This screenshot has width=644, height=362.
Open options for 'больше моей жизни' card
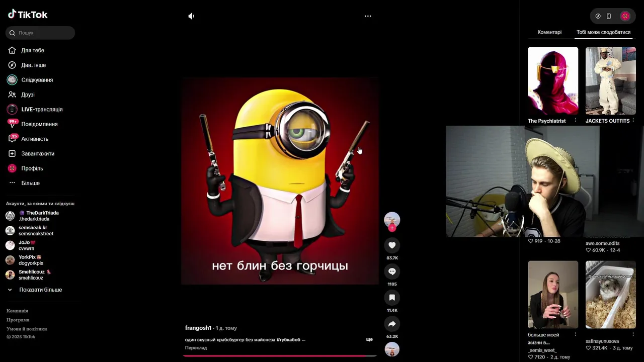(576, 334)
